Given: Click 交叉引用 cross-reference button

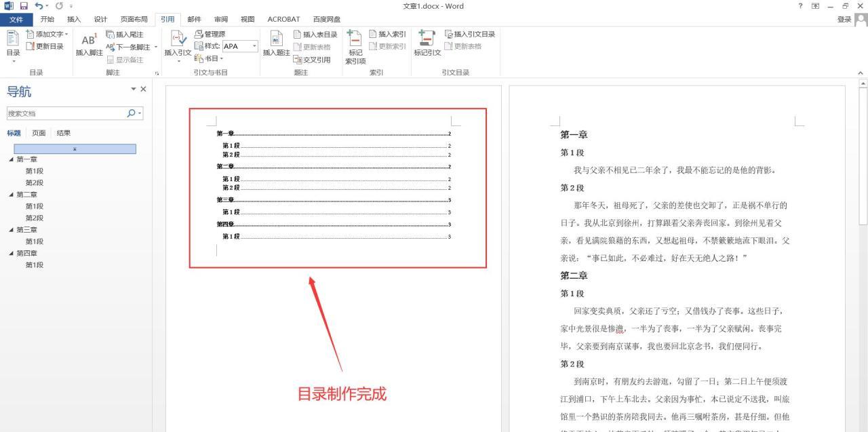Looking at the screenshot, I should pos(312,60).
